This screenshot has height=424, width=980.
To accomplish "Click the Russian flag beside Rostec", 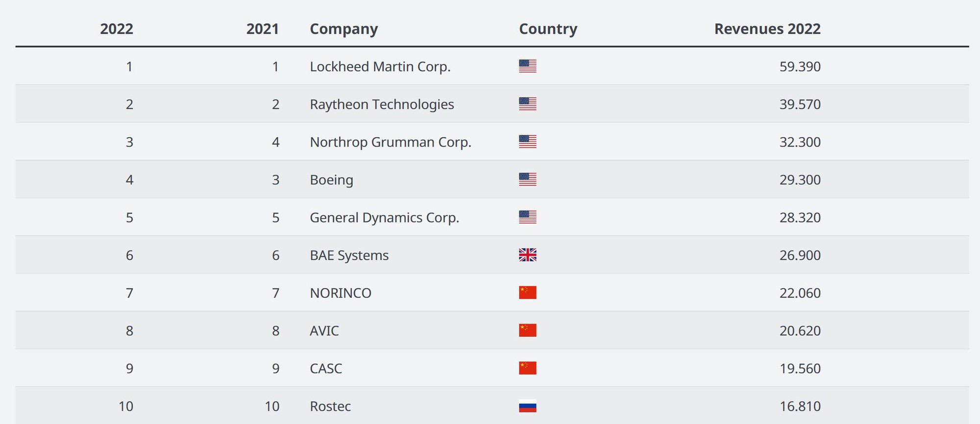I will coord(527,406).
